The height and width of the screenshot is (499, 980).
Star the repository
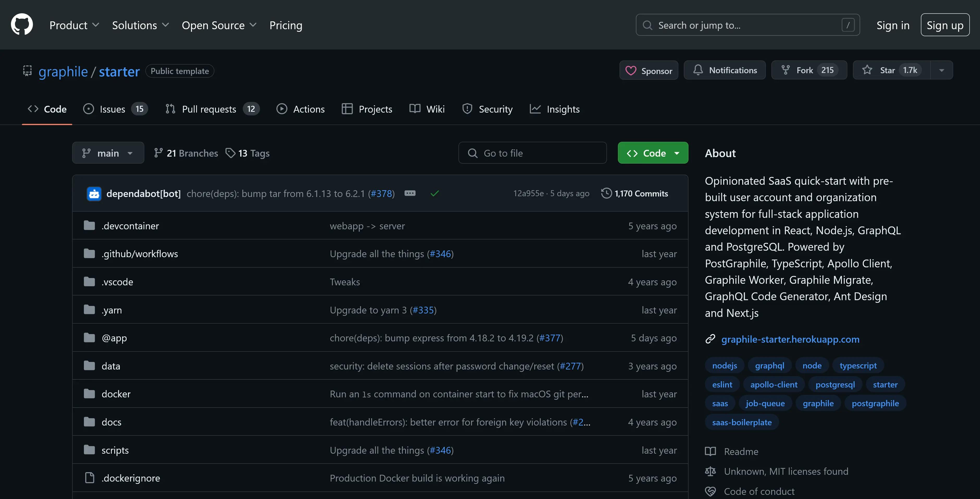pyautogui.click(x=892, y=70)
